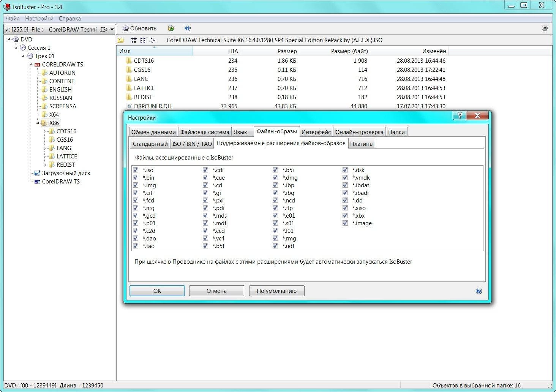
Task: Select CorelIDRAW TS UDF icon at tree bottom
Action: click(37, 182)
